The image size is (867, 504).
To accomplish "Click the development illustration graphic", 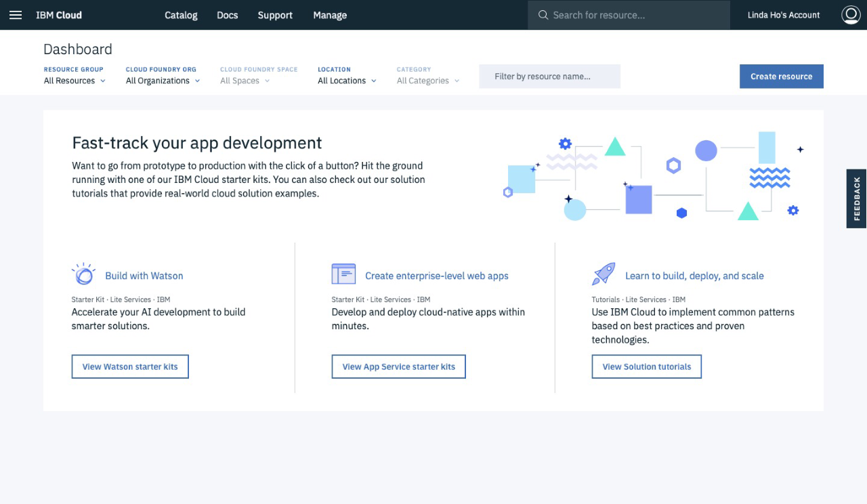I will pyautogui.click(x=654, y=177).
